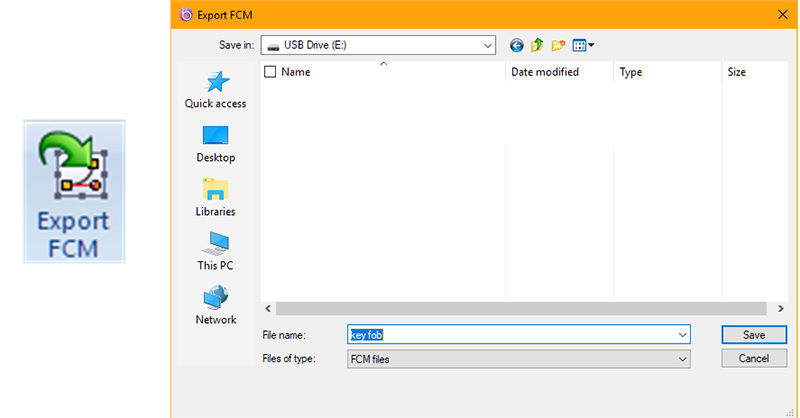Sort by the Date modified column header
The width and height of the screenshot is (800, 418).
[x=545, y=72]
